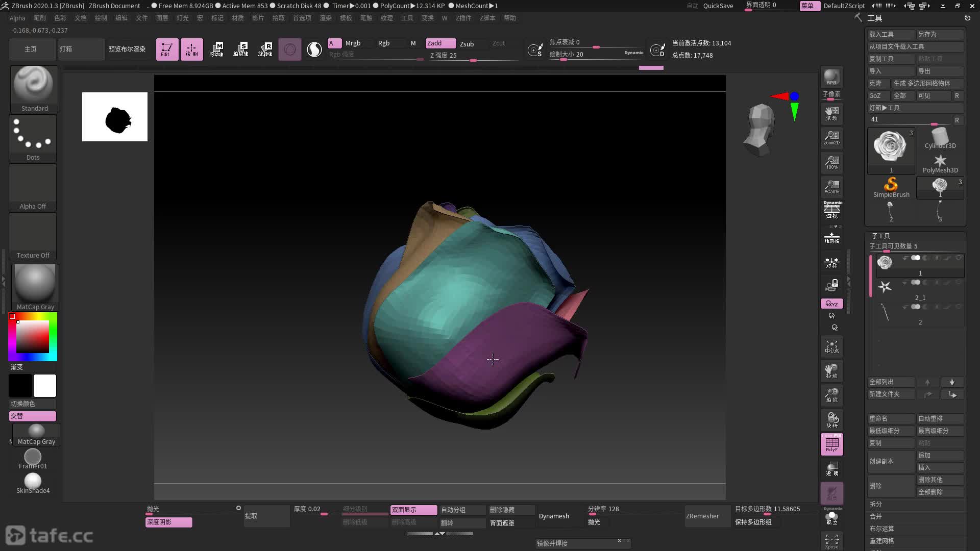
Task: Toggle the PolyF polyframe display
Action: [x=831, y=444]
